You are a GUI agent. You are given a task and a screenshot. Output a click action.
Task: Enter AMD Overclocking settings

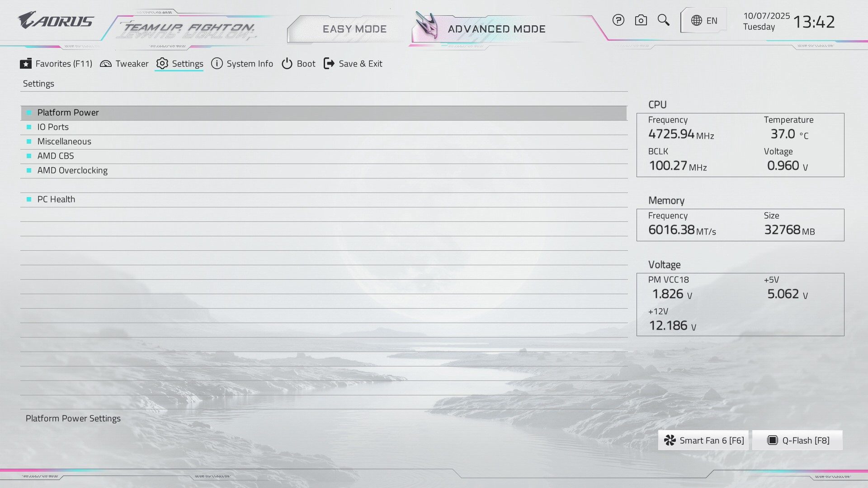point(72,170)
